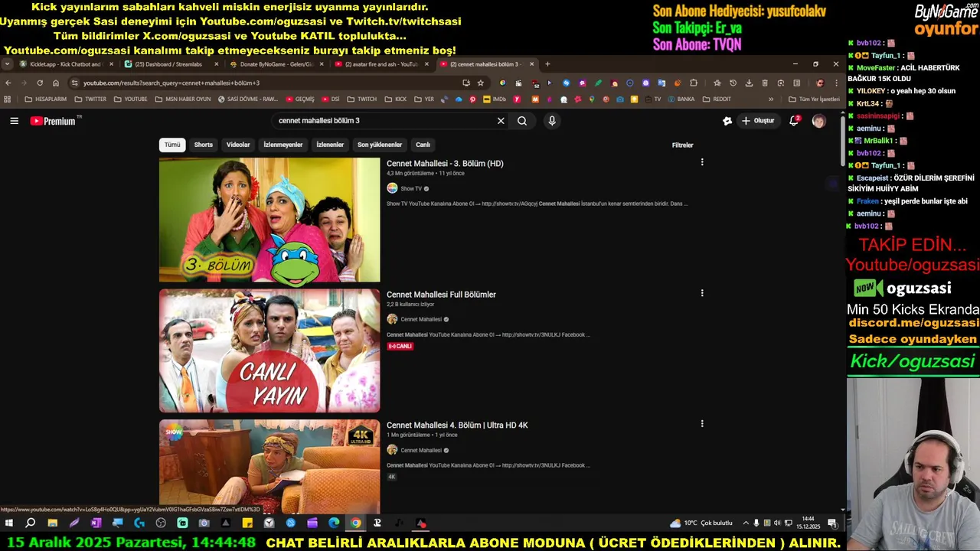Open the YouTube account avatar menu
The width and height of the screenshot is (980, 551).
click(x=818, y=121)
